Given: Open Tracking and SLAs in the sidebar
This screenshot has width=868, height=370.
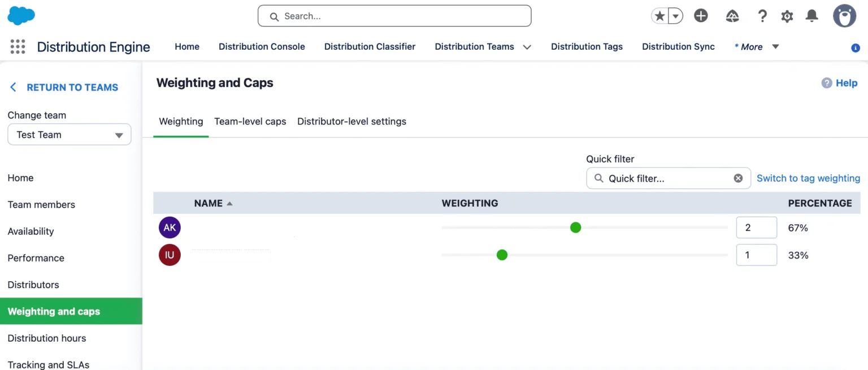Looking at the screenshot, I should [49, 365].
